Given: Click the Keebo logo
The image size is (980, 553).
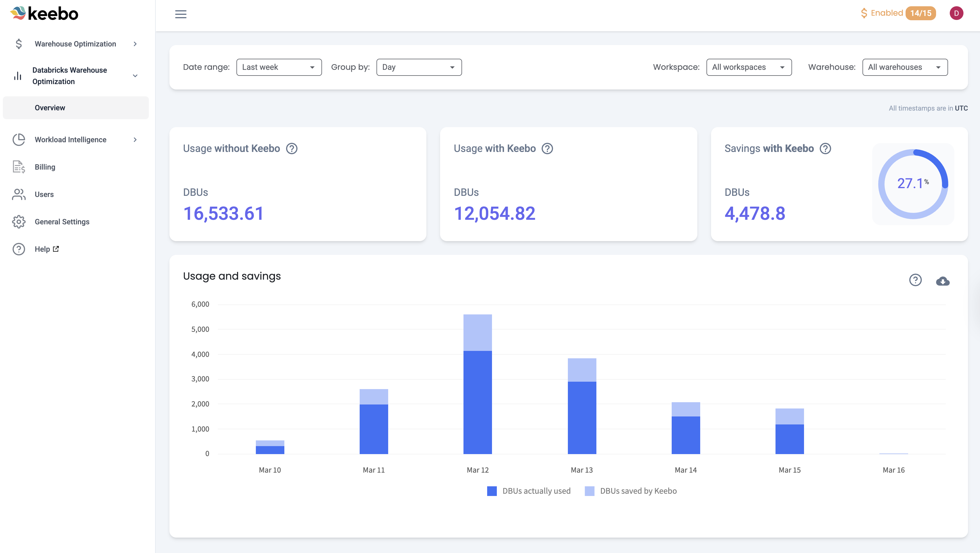Looking at the screenshot, I should pos(44,14).
